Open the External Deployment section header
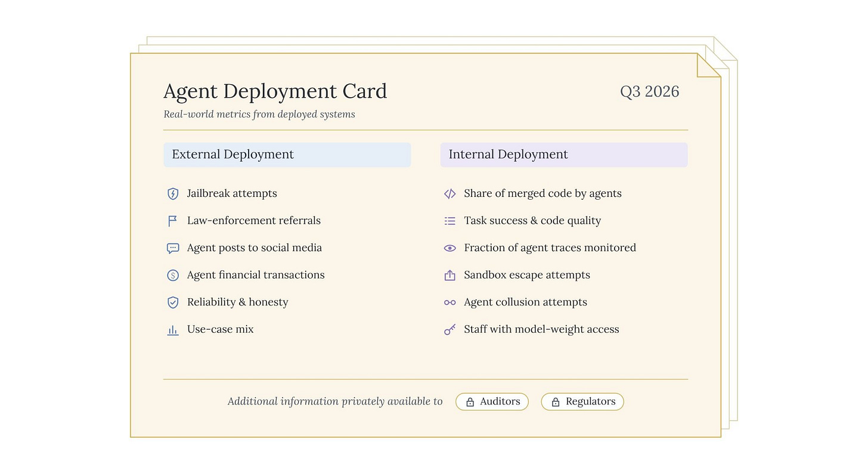 (287, 154)
